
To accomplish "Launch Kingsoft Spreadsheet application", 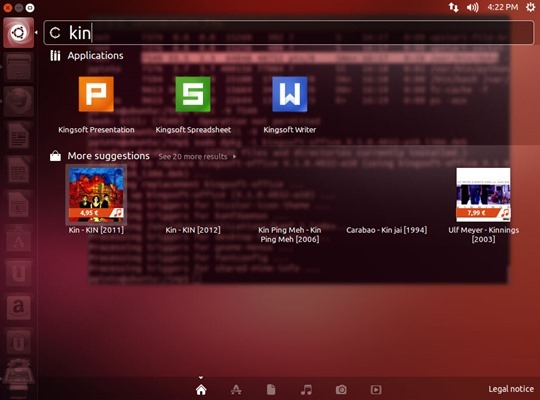I will (193, 104).
